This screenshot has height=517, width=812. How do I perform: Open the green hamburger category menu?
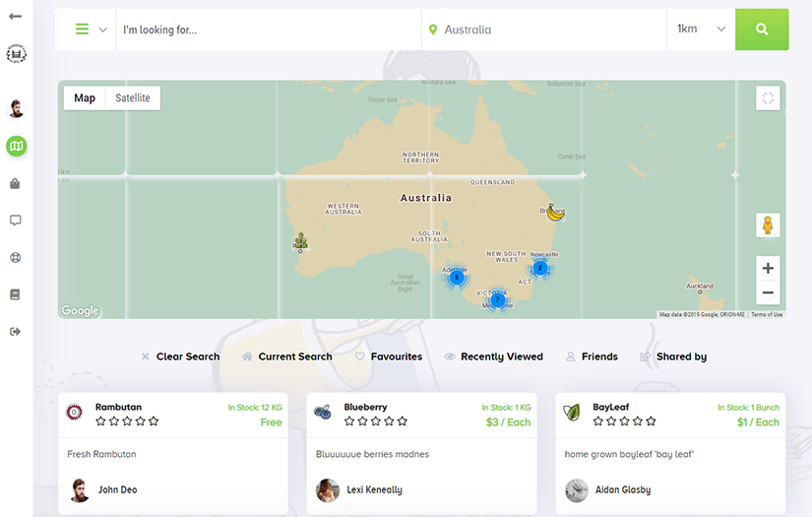click(82, 29)
